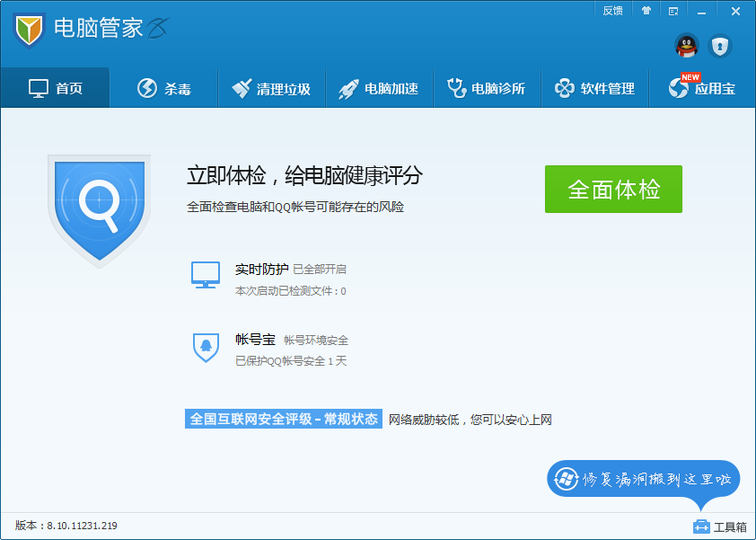Image resolution: width=756 pixels, height=540 pixels.
Task: Go to the 电脑加速 speedup tab
Action: (x=380, y=88)
